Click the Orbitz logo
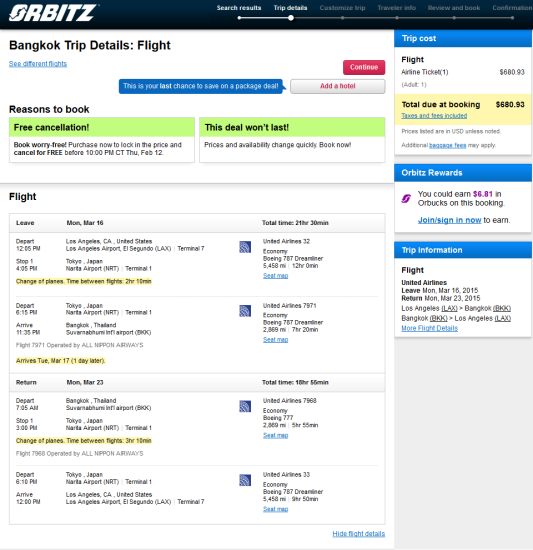The height and width of the screenshot is (550, 533). coord(53,13)
